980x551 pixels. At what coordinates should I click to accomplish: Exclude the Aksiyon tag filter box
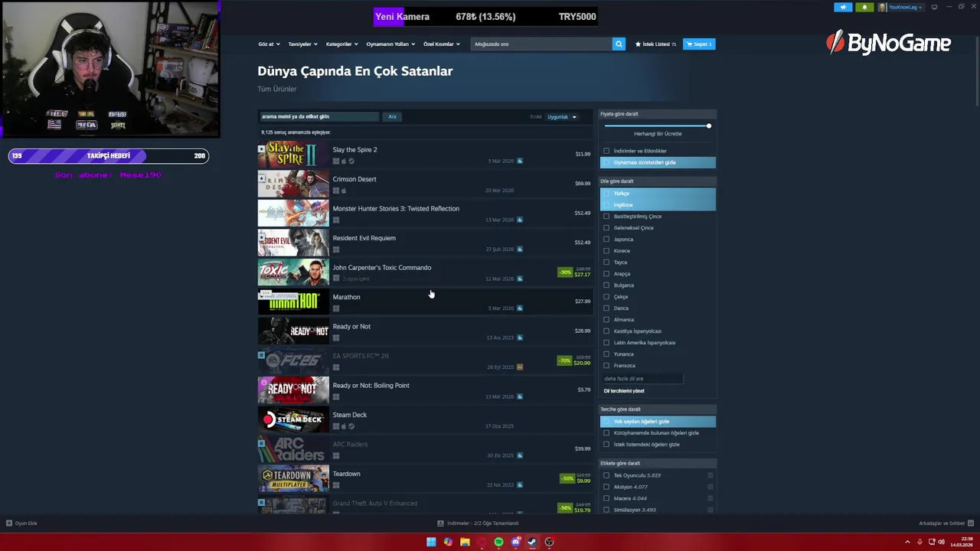click(710, 487)
